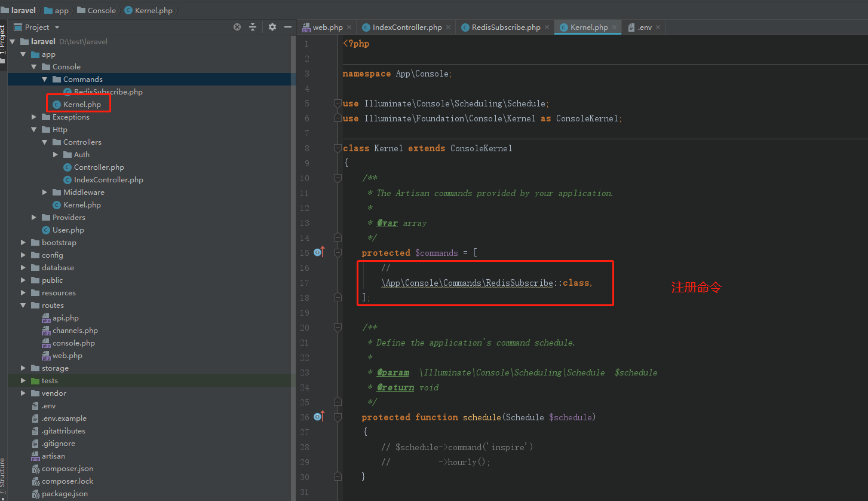The width and height of the screenshot is (868, 501).
Task: Select composer.lock in the tree
Action: coord(68,481)
